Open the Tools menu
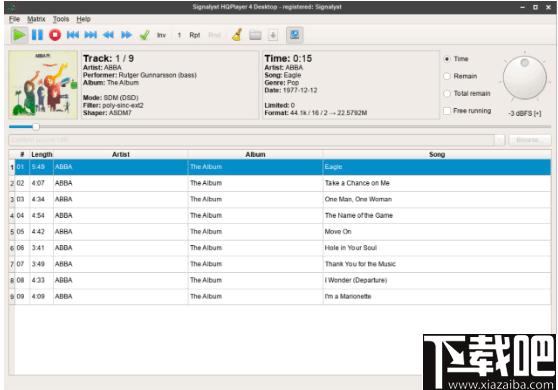The width and height of the screenshot is (558, 390). pos(61,19)
